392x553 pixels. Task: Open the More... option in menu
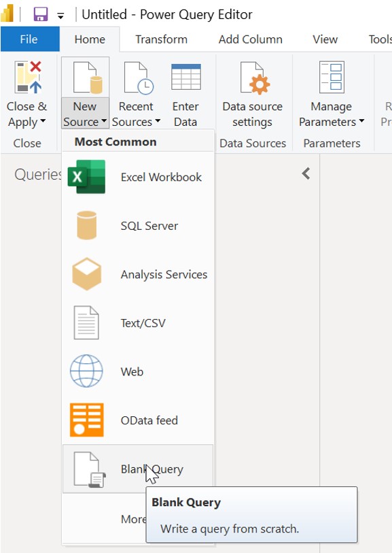[133, 519]
